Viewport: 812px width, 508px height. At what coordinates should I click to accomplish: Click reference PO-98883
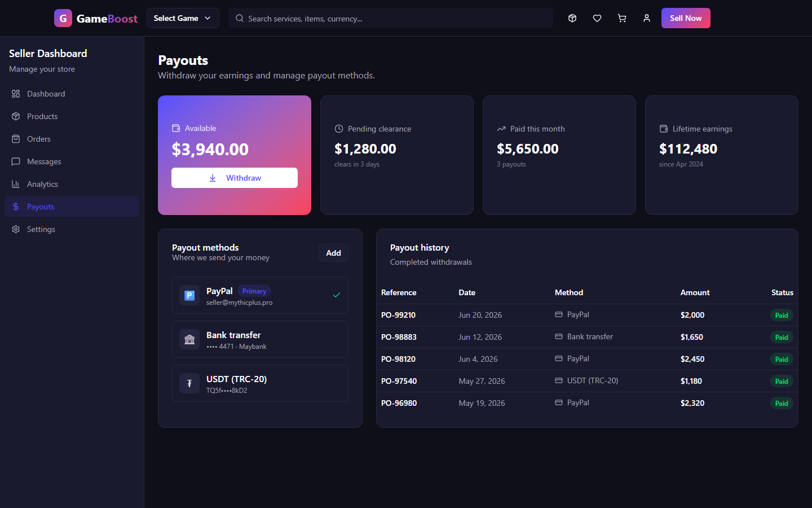[399, 337]
